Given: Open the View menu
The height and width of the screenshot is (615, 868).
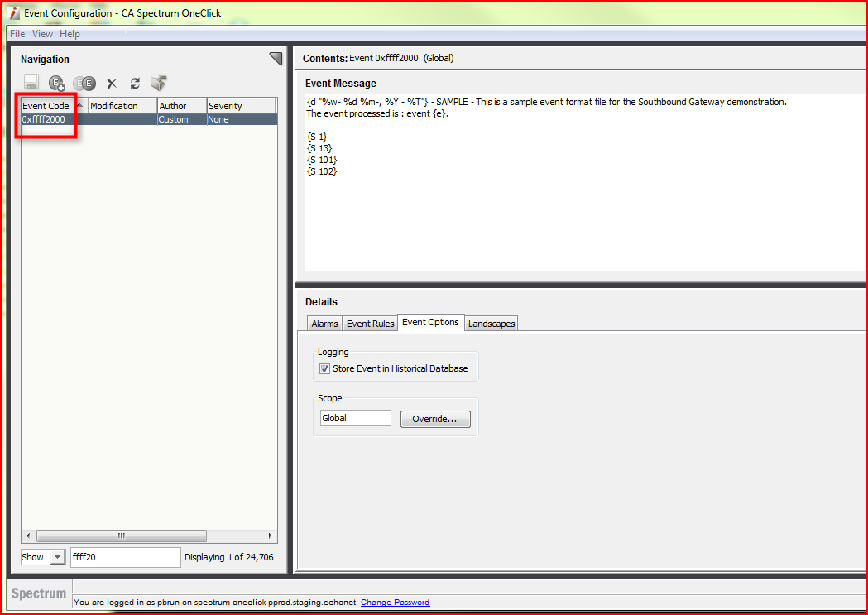Looking at the screenshot, I should pos(43,34).
